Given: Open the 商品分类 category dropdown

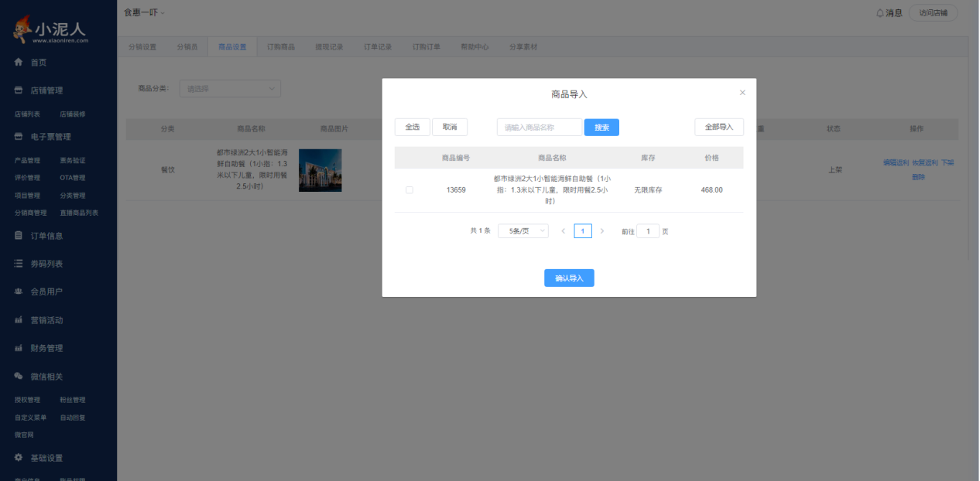Looking at the screenshot, I should click(x=230, y=89).
